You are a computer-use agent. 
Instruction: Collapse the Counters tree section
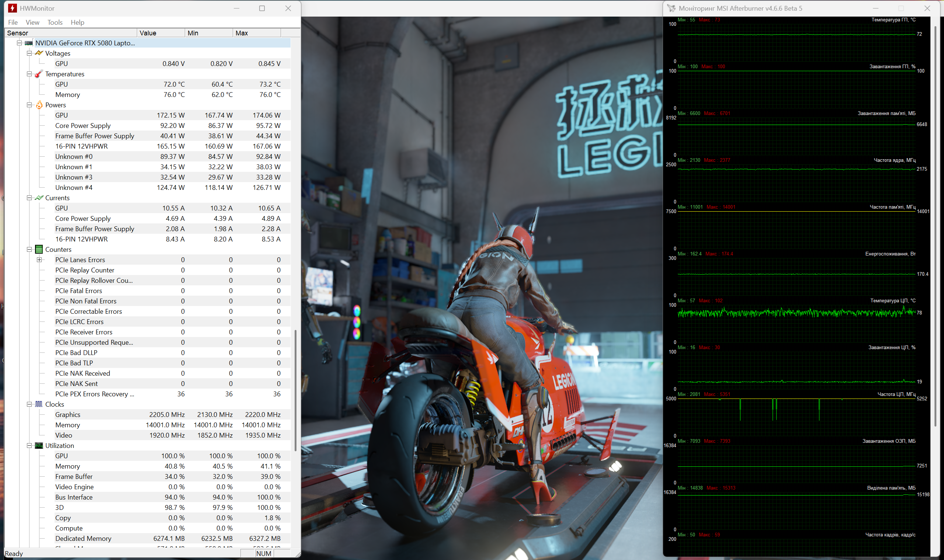tap(29, 250)
